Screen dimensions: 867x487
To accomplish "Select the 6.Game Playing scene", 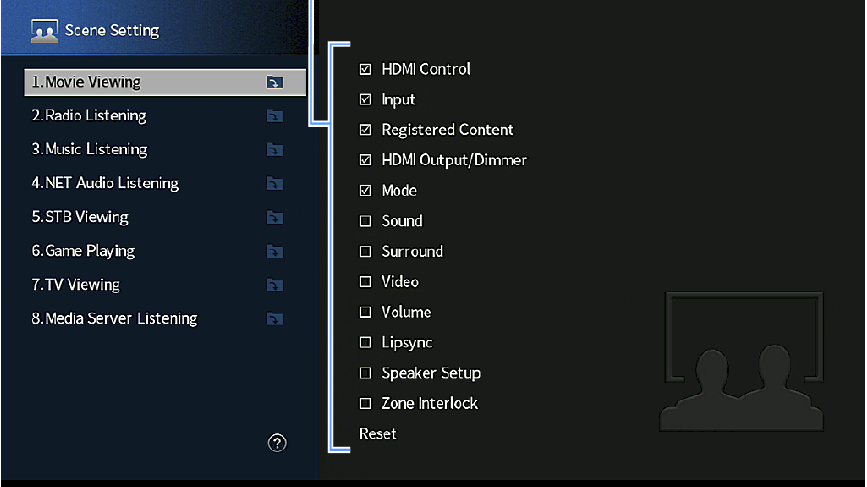I will coord(165,251).
